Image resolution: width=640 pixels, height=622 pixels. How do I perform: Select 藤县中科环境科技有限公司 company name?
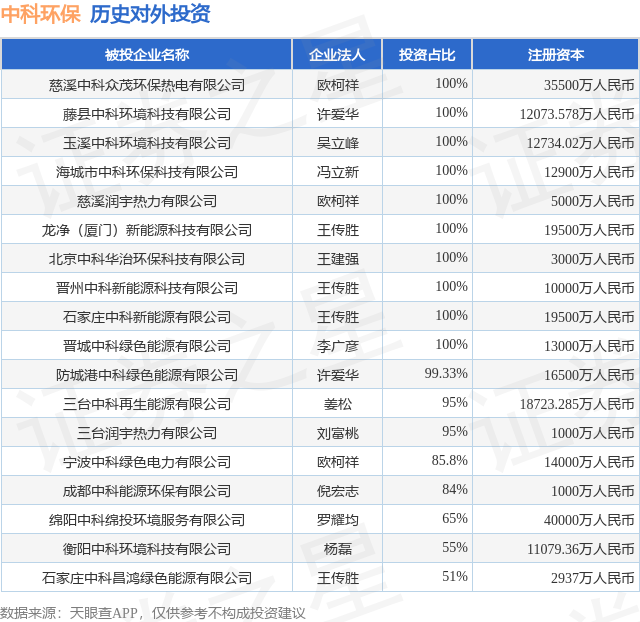pyautogui.click(x=147, y=114)
